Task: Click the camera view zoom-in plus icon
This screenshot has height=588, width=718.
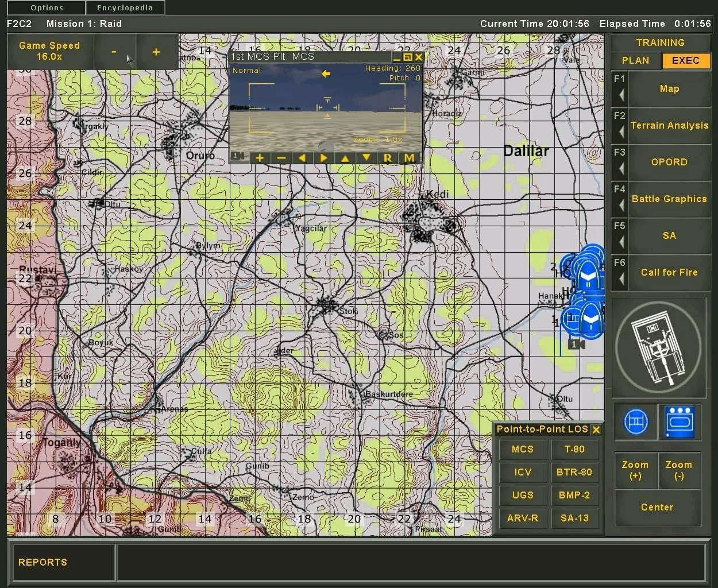Action: [x=260, y=158]
